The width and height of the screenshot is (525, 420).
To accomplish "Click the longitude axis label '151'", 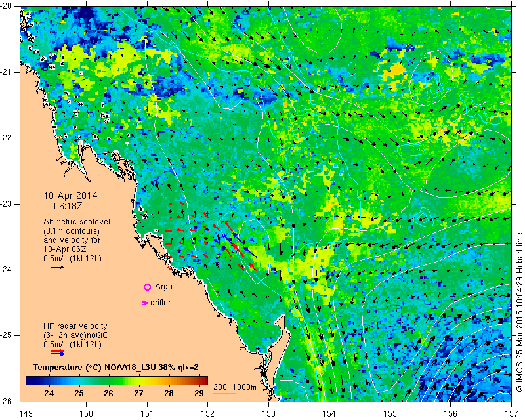I will (147, 414).
